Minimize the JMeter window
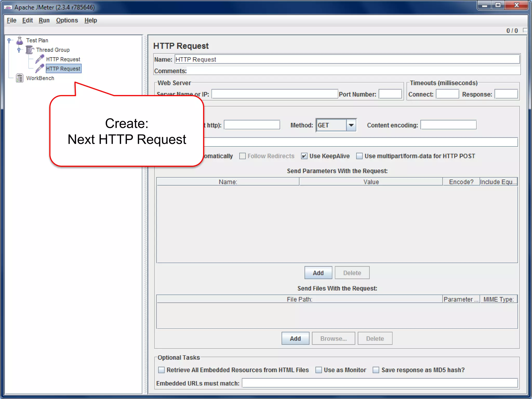Screen dimensions: 532x399 [x=484, y=5]
